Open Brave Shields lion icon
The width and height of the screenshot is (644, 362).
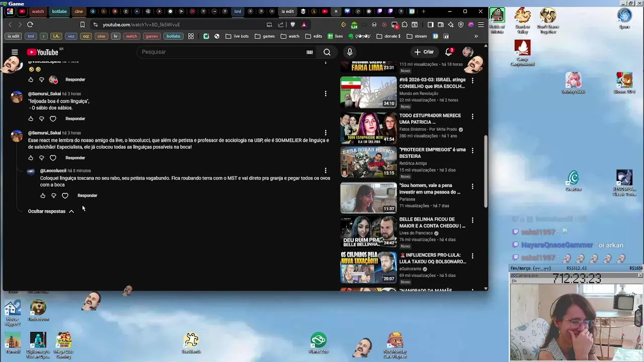[x=293, y=25]
